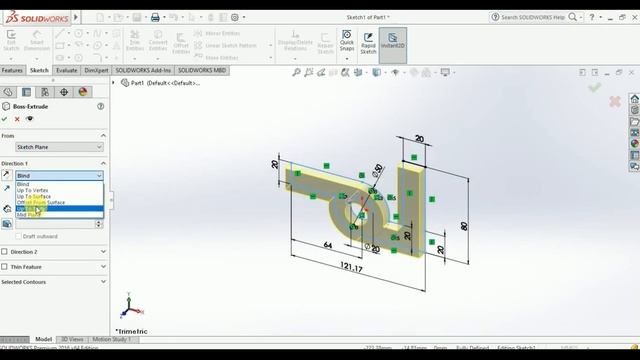Click the Search SOLIDWORKS Help field
This screenshot has width=640, height=360.
coord(533,17)
